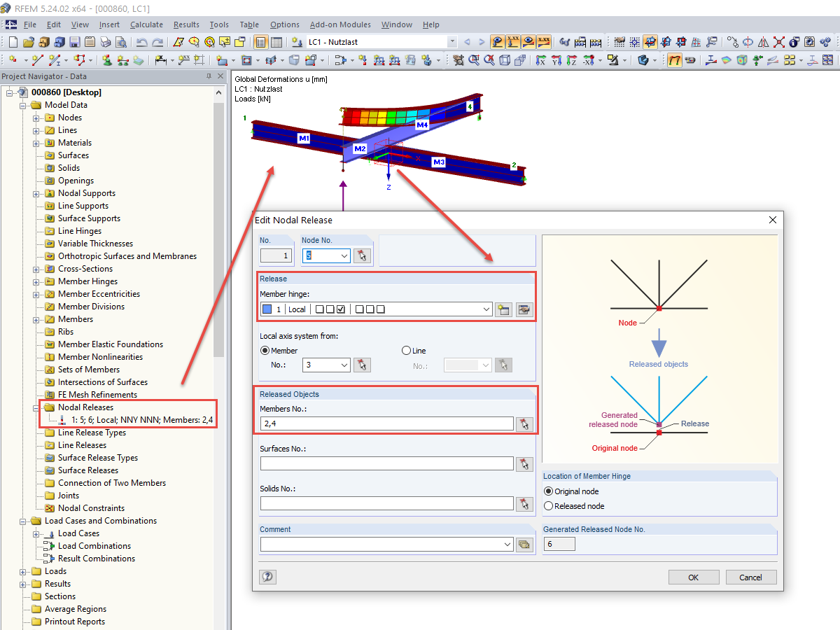The image size is (840, 630).
Task: Open a new model with the New icon
Action: (x=13, y=42)
